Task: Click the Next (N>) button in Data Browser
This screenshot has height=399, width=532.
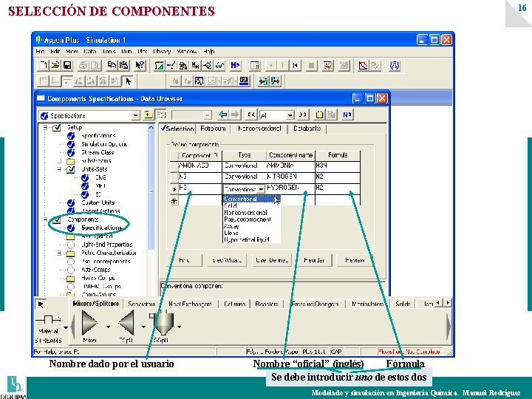Action: click(347, 115)
